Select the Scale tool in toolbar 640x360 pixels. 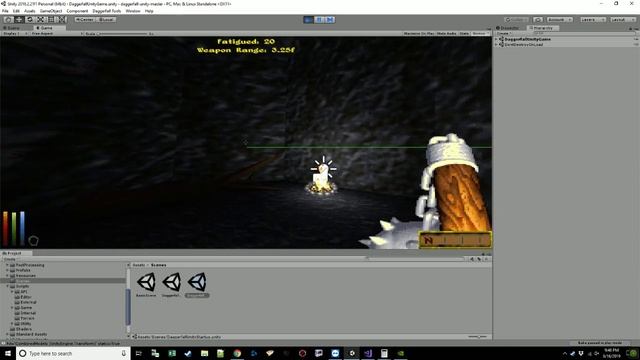[x=40, y=20]
